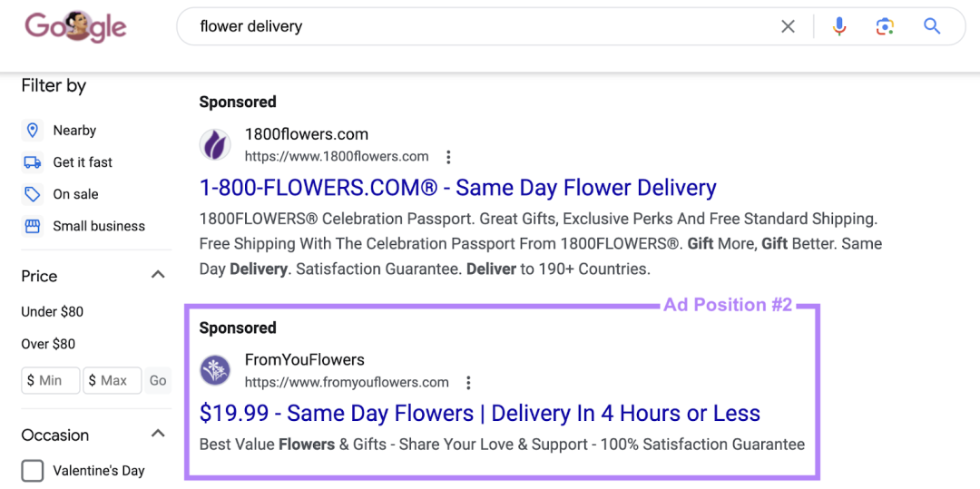Focus the $ Min price field
The height and width of the screenshot is (489, 980).
point(51,380)
